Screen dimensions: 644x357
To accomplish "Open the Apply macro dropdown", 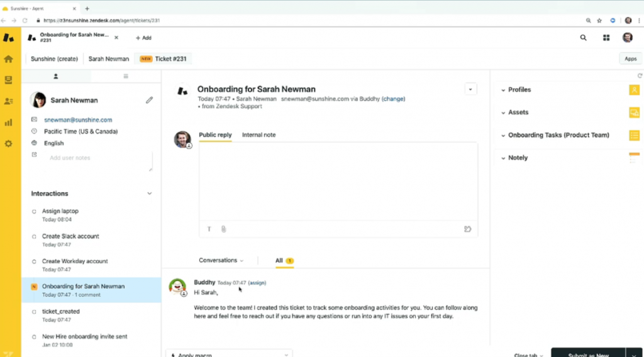I will [x=229, y=354].
